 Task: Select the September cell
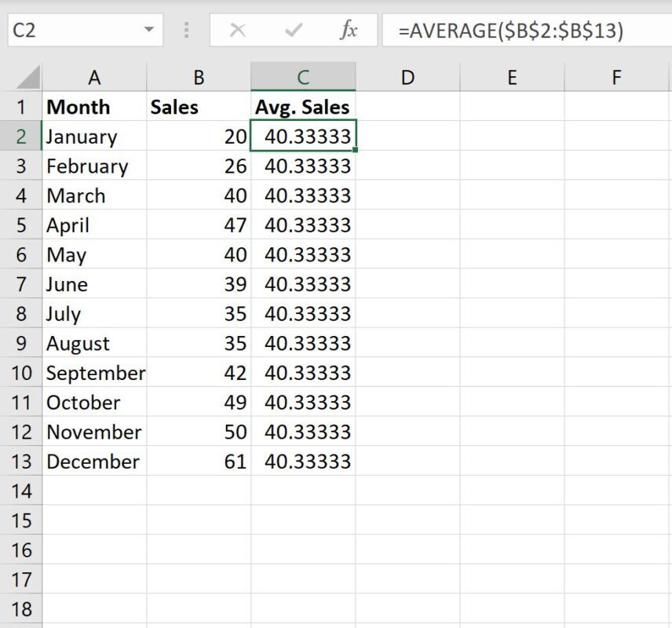pyautogui.click(x=94, y=373)
